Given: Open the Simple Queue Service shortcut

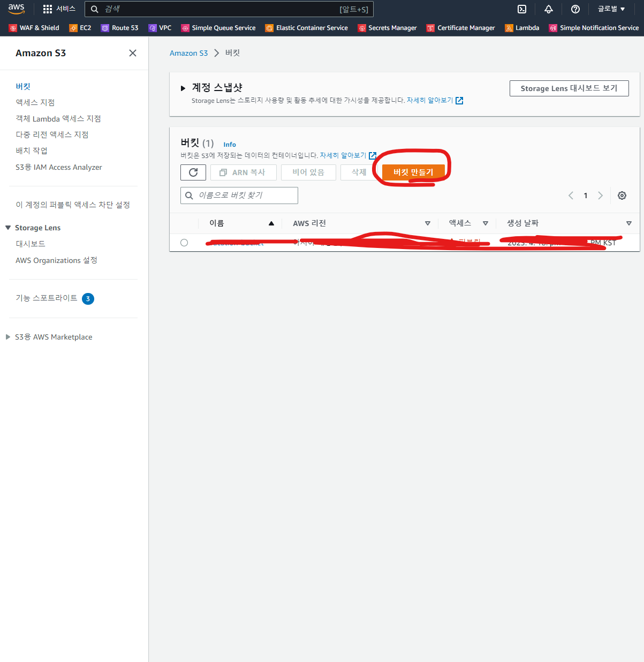Looking at the screenshot, I should point(218,28).
